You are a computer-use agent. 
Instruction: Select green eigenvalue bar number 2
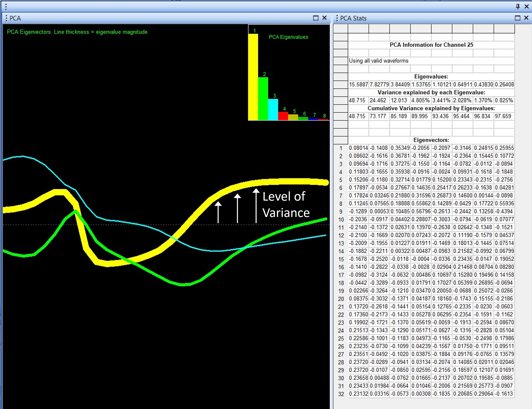coord(263,99)
